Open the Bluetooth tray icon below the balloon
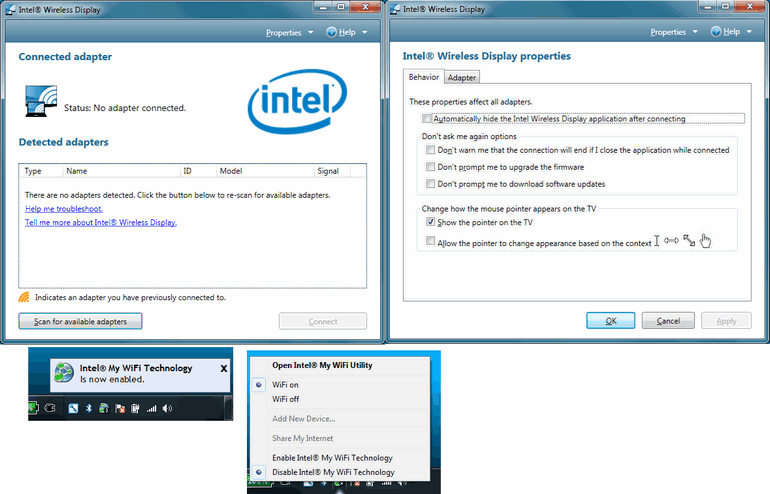Image resolution: width=770 pixels, height=494 pixels. click(89, 408)
